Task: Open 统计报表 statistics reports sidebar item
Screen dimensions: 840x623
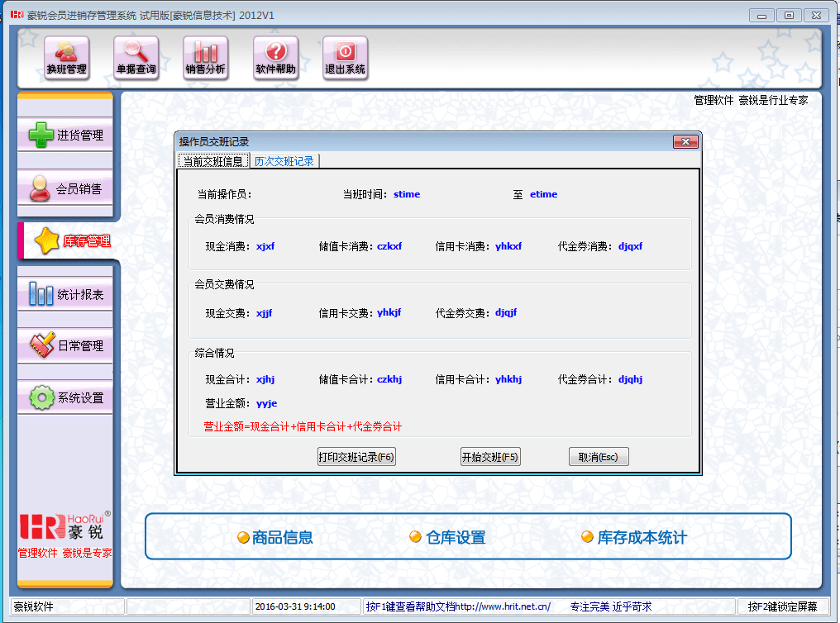Action: 65,294
